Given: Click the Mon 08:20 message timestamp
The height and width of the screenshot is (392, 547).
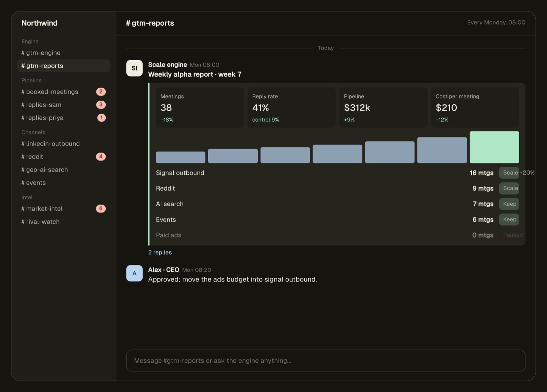Looking at the screenshot, I should click(x=197, y=270).
